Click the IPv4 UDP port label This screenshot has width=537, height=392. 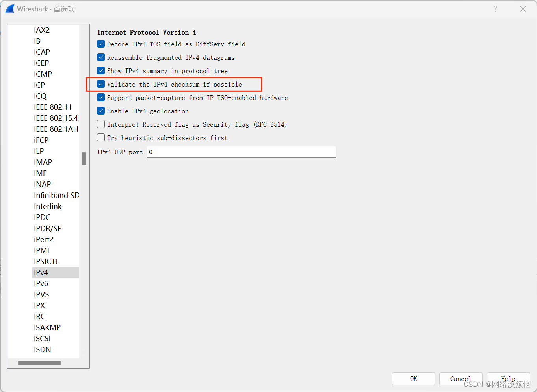(120, 152)
